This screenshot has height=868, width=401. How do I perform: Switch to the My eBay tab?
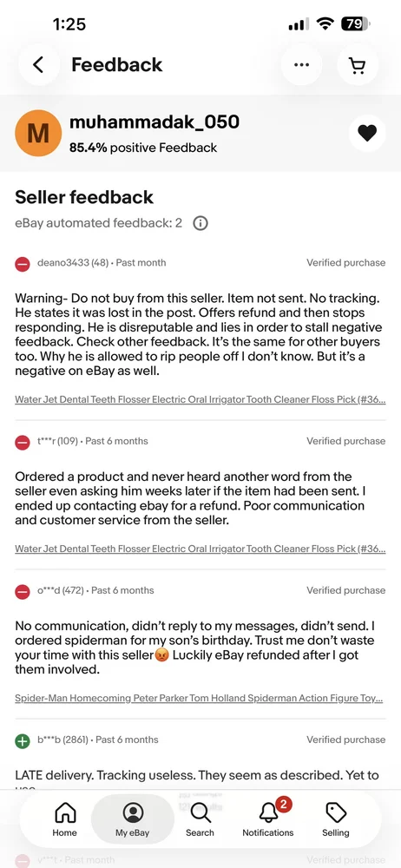click(x=133, y=819)
